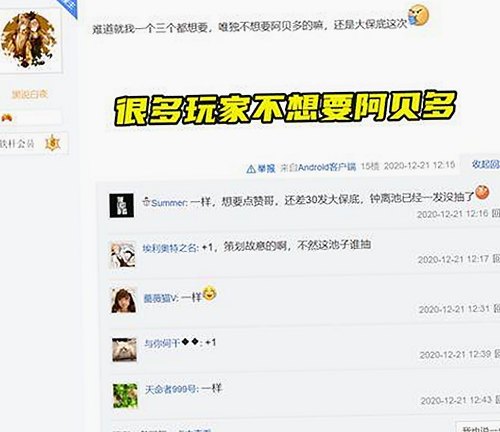500x432 pixels.
Task: Open 埃利奥特之名 user avatar
Action: pos(123,254)
